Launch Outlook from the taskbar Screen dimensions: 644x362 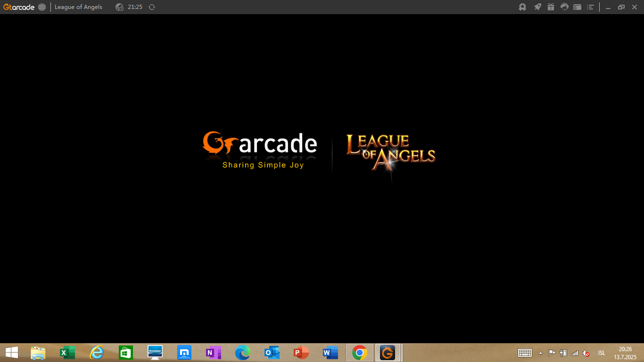point(272,353)
